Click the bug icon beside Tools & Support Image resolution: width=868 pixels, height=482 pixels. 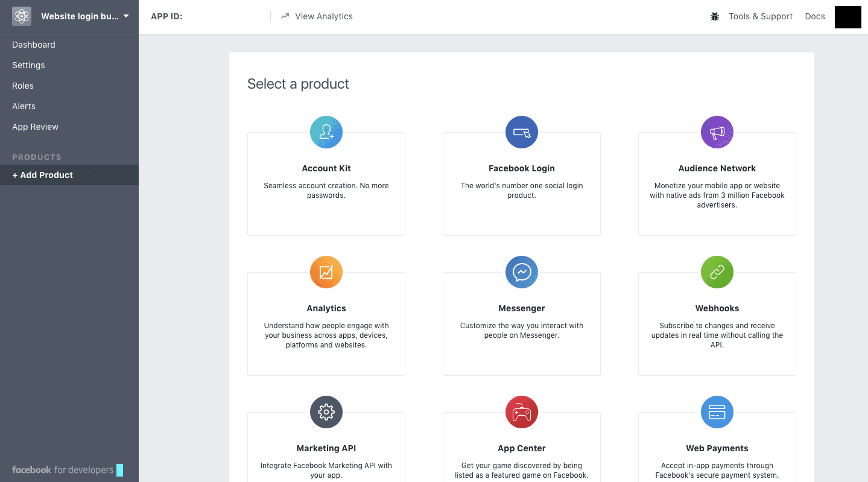[x=715, y=17]
